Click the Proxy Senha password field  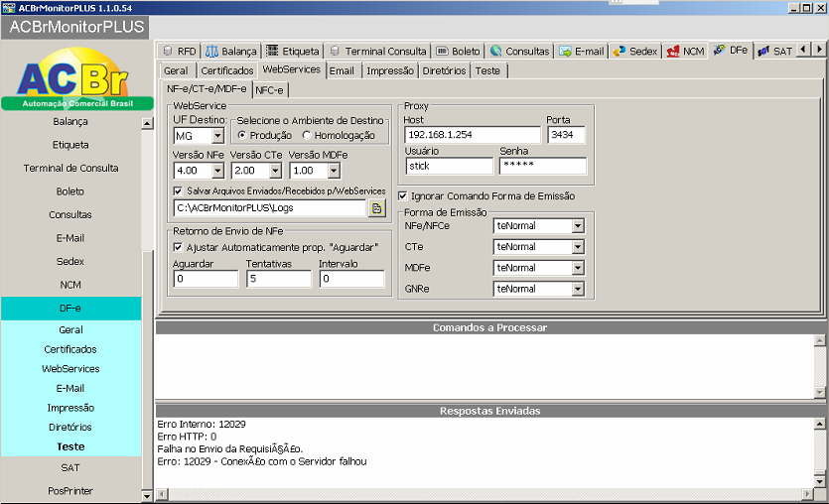coord(543,166)
